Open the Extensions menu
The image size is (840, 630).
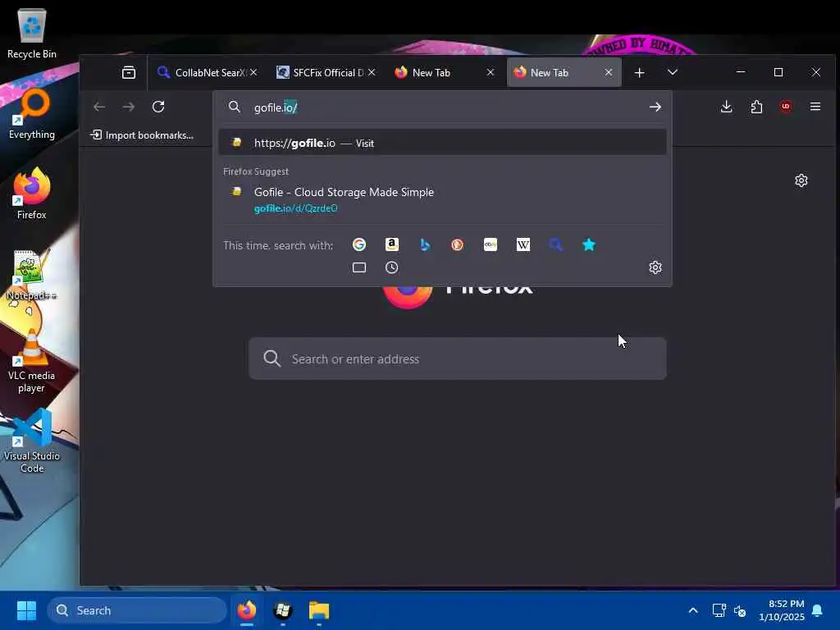coord(756,107)
